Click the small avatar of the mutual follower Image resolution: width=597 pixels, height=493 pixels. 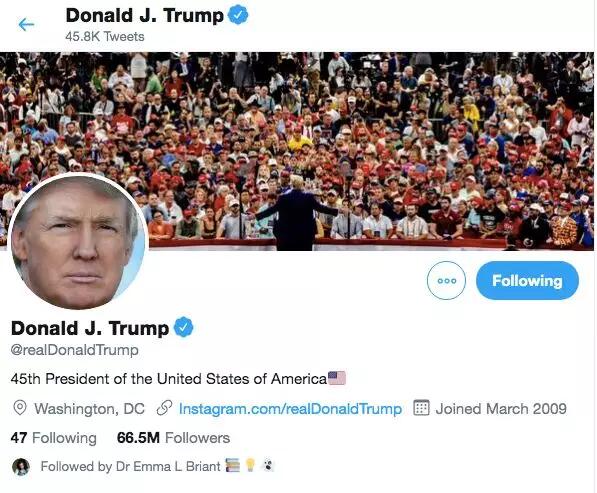click(21, 467)
